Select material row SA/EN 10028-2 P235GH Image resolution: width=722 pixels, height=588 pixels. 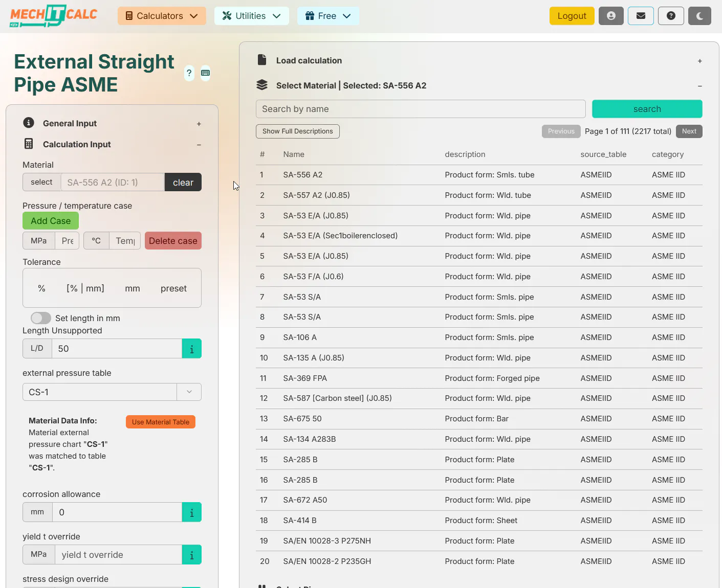coord(479,561)
